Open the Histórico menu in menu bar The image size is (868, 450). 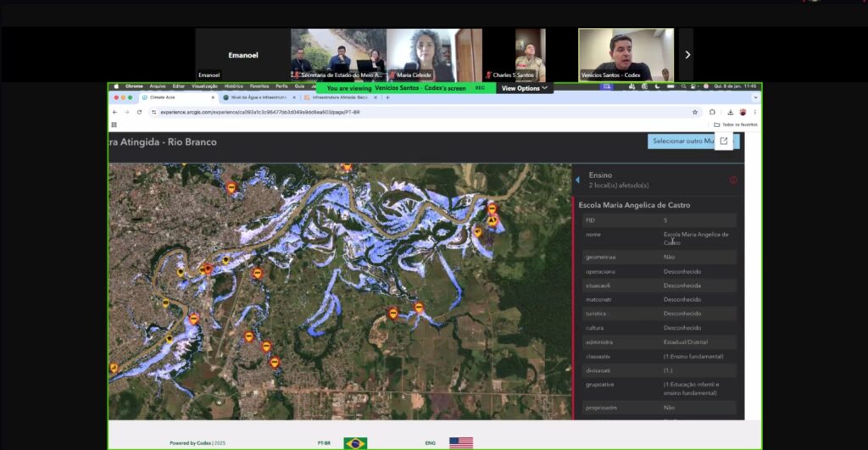[x=233, y=86]
